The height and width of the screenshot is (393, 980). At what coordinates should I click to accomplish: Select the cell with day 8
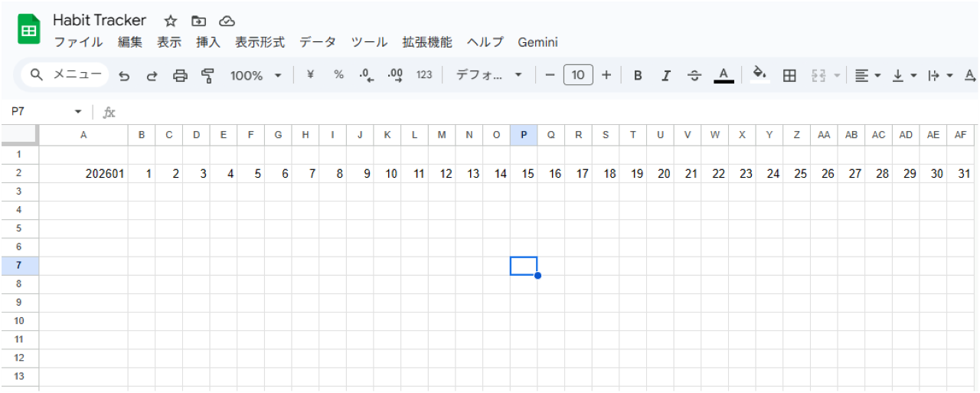333,174
